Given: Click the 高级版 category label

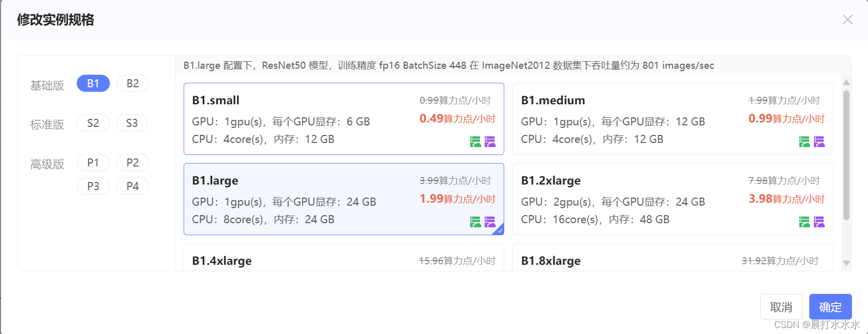Looking at the screenshot, I should [x=47, y=164].
